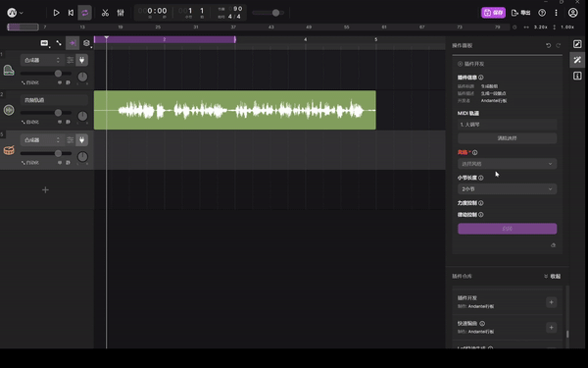Open the help icon

tap(542, 13)
